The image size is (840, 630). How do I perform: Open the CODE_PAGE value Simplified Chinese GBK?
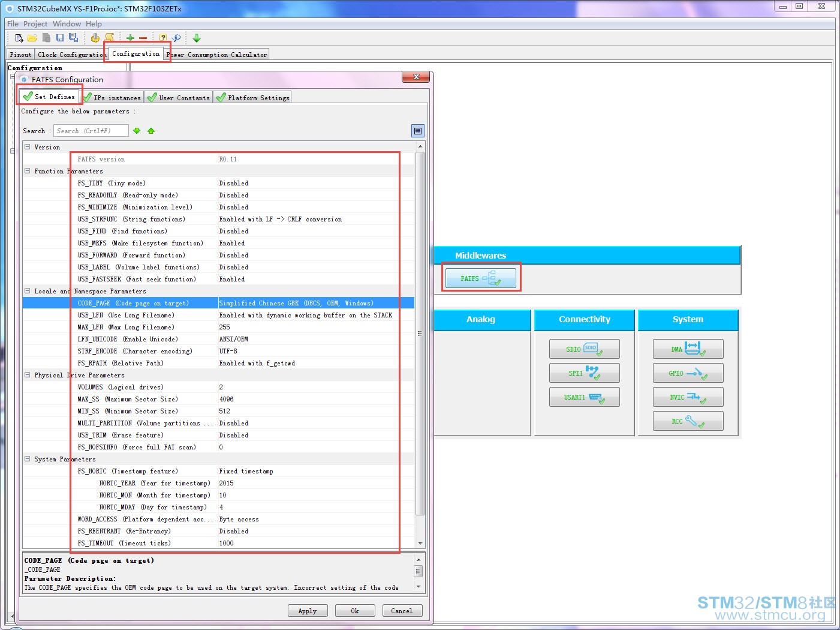(x=296, y=303)
